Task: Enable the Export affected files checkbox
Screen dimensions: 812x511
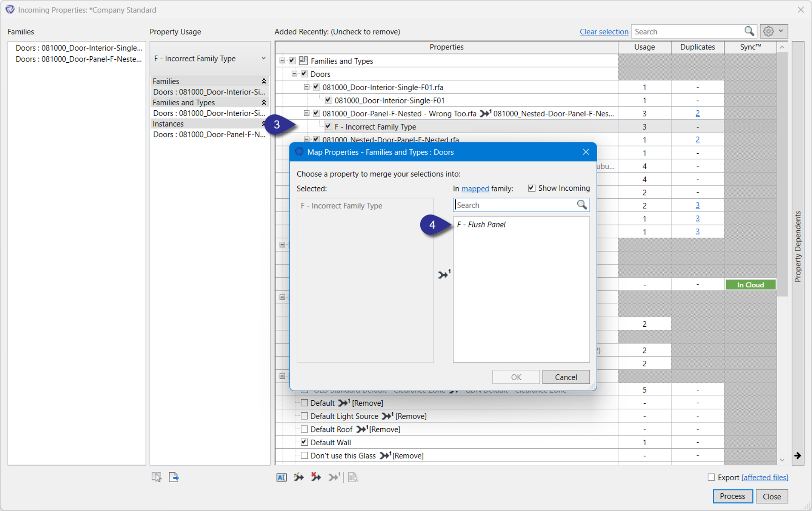Action: click(x=711, y=477)
